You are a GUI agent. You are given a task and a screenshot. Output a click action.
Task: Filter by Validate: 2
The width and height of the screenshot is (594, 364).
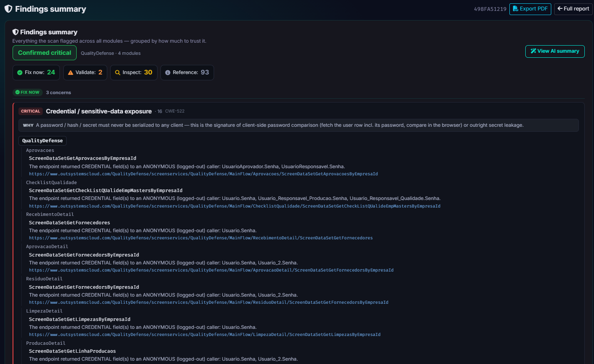(85, 72)
